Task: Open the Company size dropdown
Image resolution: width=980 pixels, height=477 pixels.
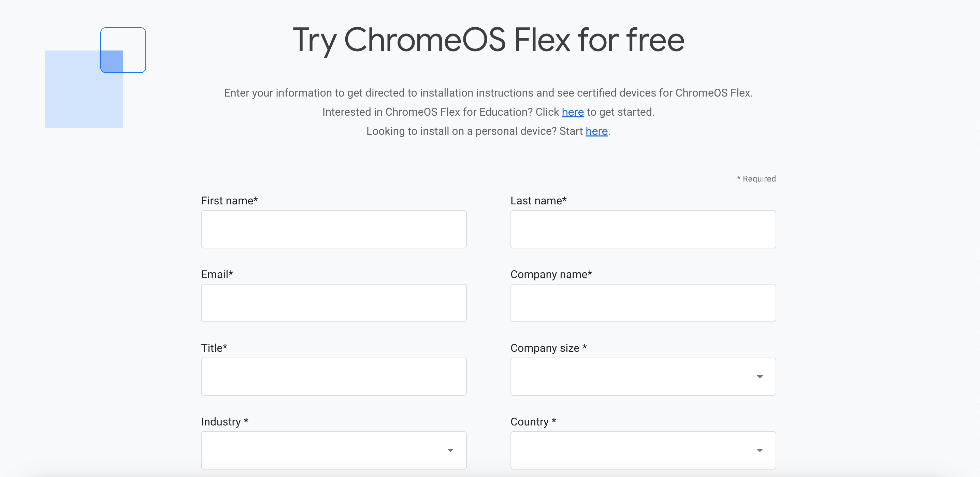Action: tap(632, 377)
